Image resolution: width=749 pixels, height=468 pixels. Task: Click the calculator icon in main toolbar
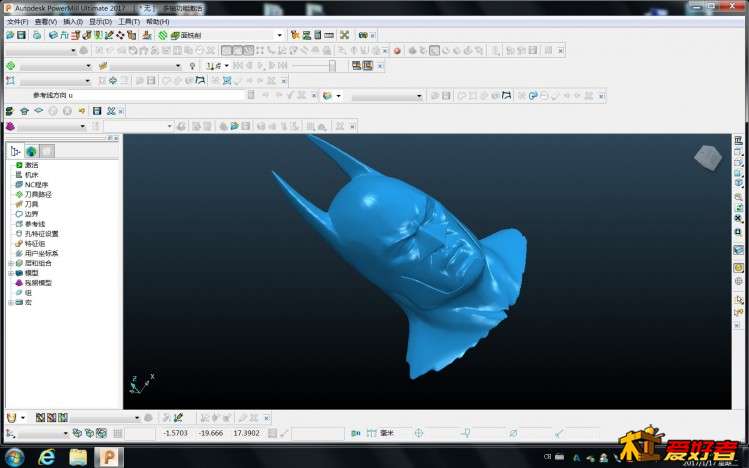click(x=317, y=35)
